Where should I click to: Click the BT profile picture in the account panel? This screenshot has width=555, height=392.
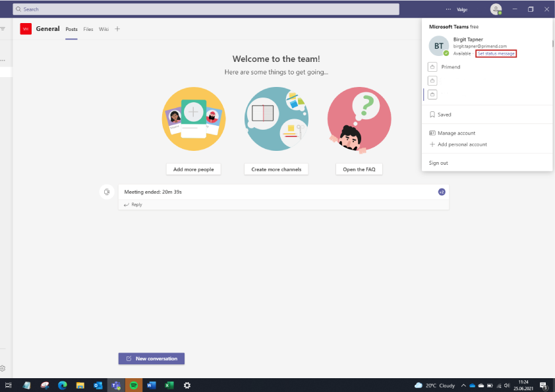click(x=438, y=46)
